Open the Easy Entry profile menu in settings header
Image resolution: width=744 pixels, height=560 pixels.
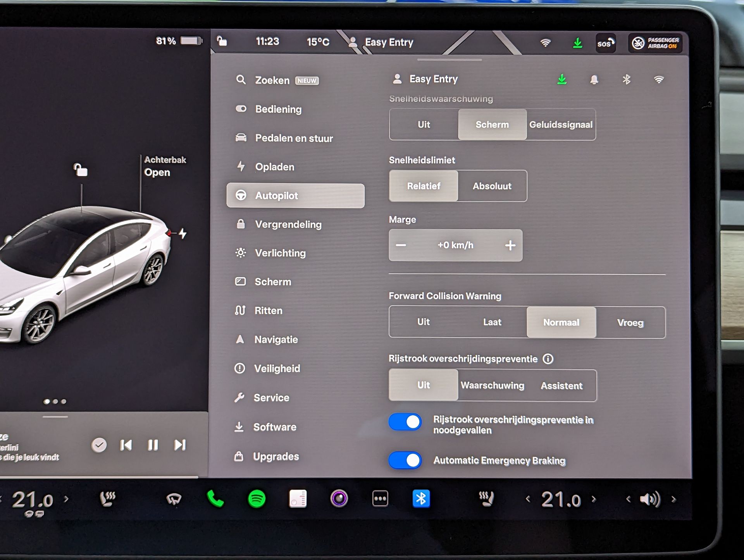[425, 79]
